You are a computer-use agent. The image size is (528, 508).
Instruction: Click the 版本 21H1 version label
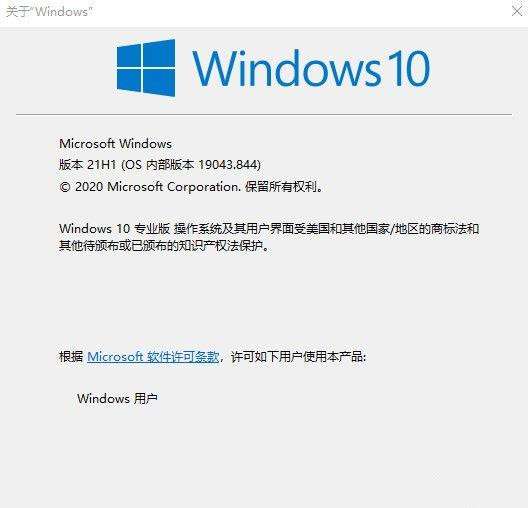click(x=88, y=165)
